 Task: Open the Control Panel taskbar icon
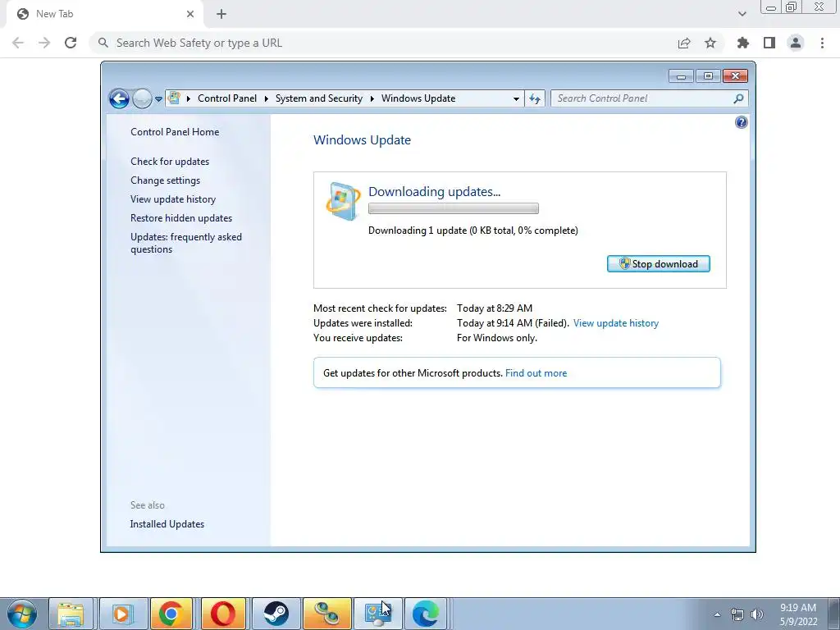pos(378,614)
